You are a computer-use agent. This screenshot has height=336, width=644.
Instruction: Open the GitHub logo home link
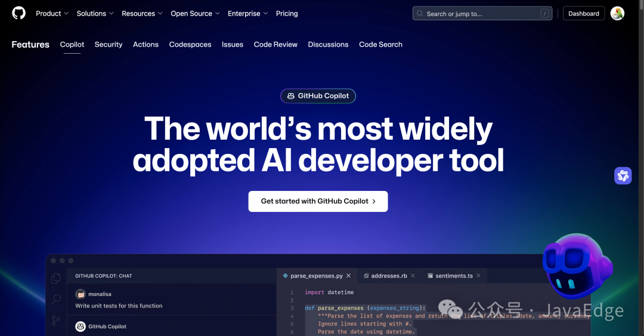(x=18, y=13)
